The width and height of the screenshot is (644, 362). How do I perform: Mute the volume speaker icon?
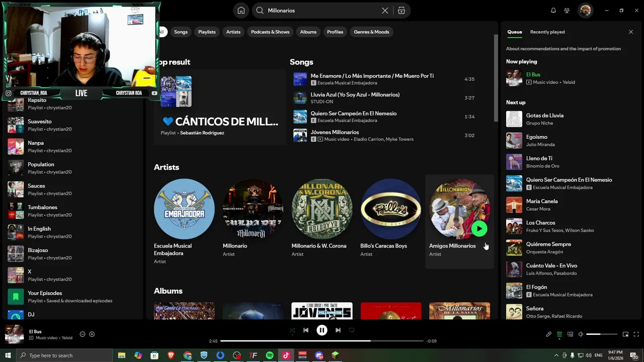click(x=581, y=334)
